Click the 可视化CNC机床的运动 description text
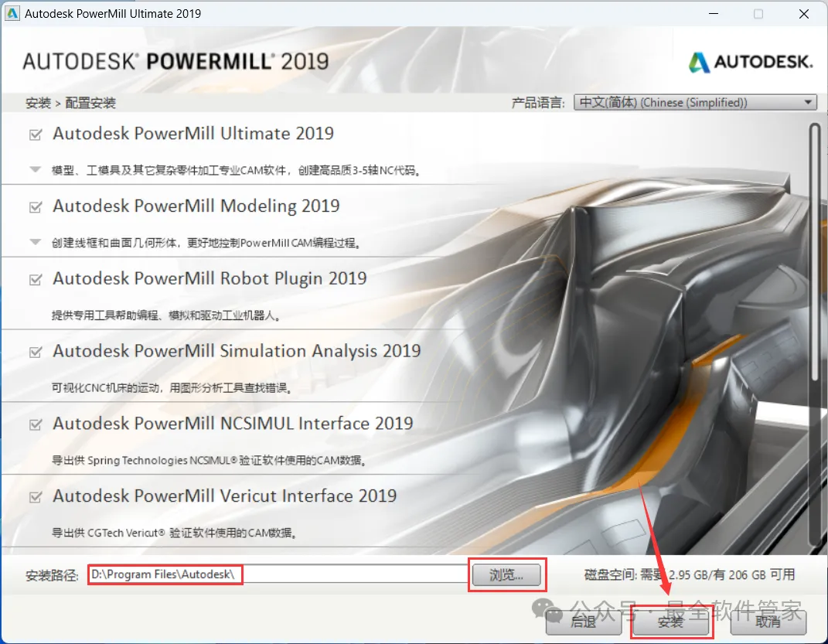Screen dimensions: 828x644 click(x=172, y=388)
